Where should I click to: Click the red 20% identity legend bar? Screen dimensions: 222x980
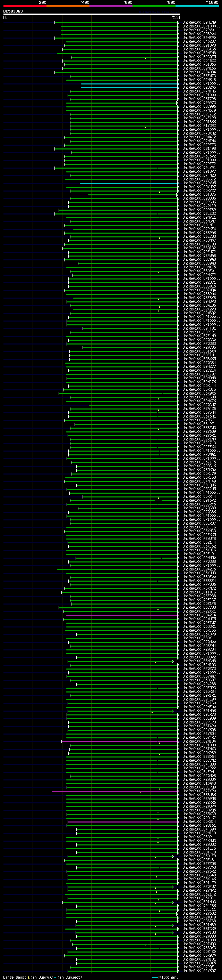coord(25,6)
